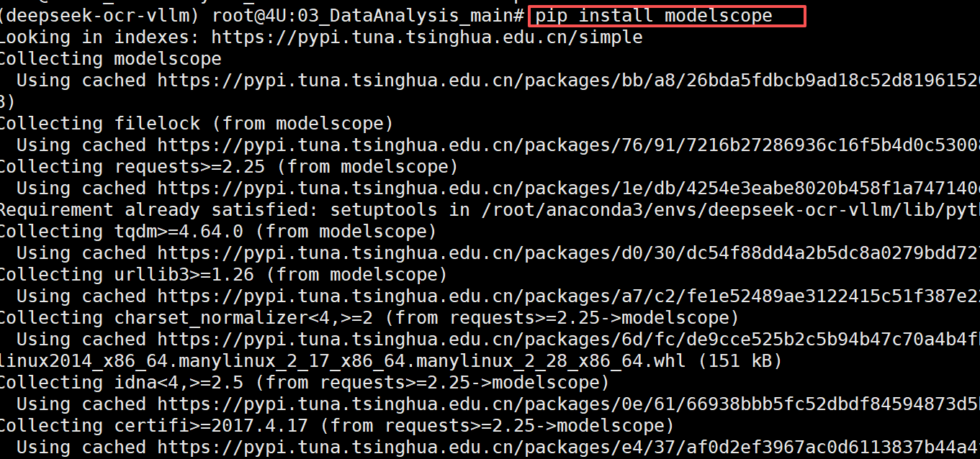Click the Collecting charset_normalizer line
This screenshot has width=980, height=459.
[x=369, y=317]
